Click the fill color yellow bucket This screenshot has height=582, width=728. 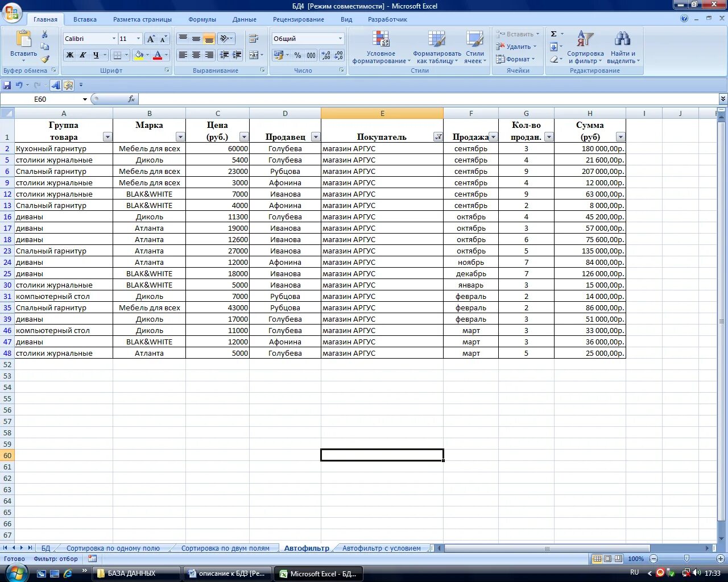(x=138, y=55)
